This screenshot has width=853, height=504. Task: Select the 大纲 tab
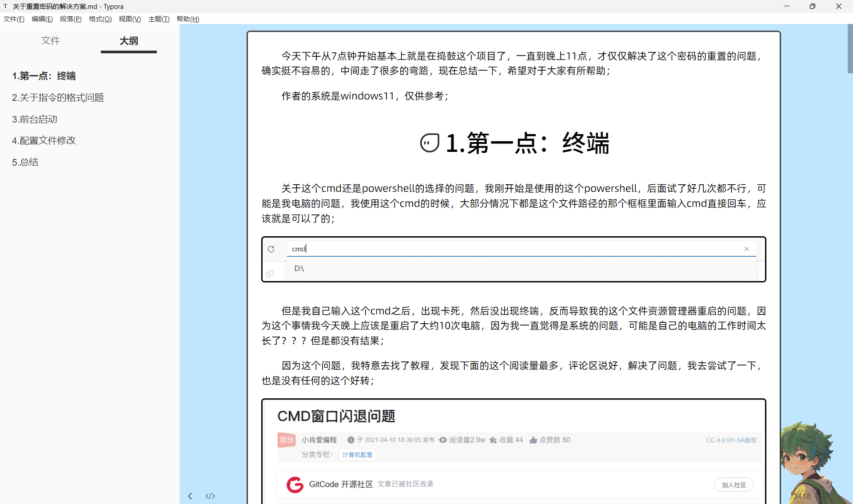coord(128,40)
